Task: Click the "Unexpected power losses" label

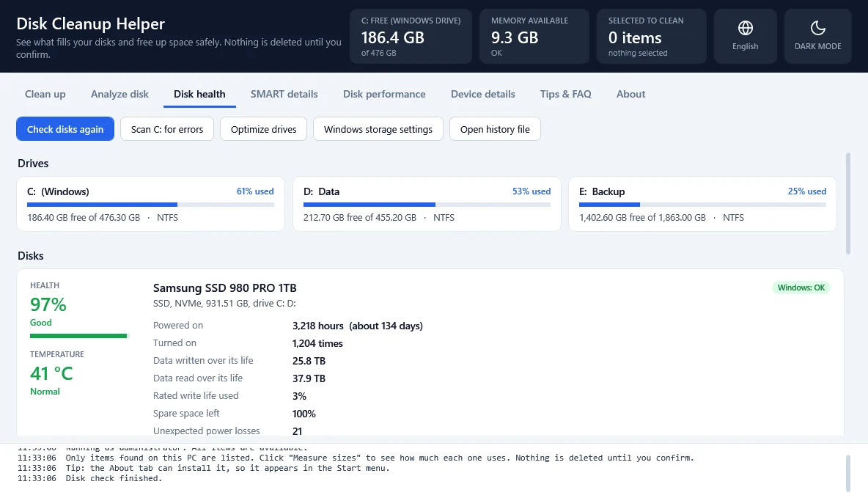Action: [x=207, y=431]
